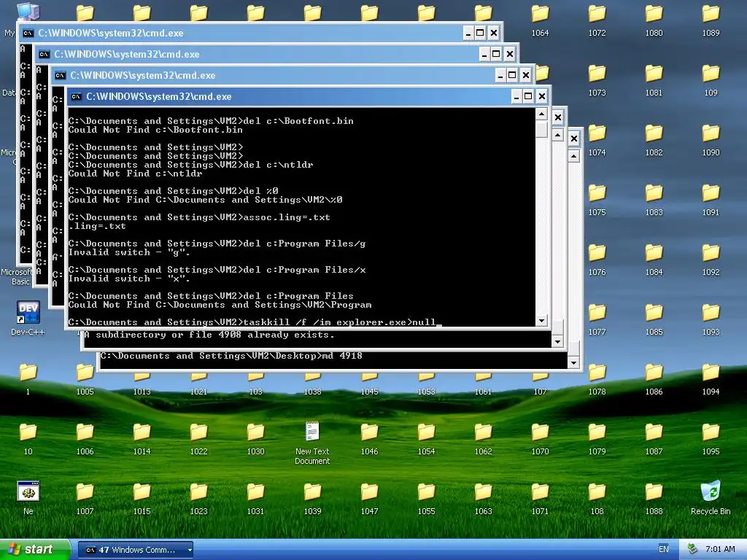Maximize the third cmd.exe window from back
The height and width of the screenshot is (560, 747).
[512, 75]
